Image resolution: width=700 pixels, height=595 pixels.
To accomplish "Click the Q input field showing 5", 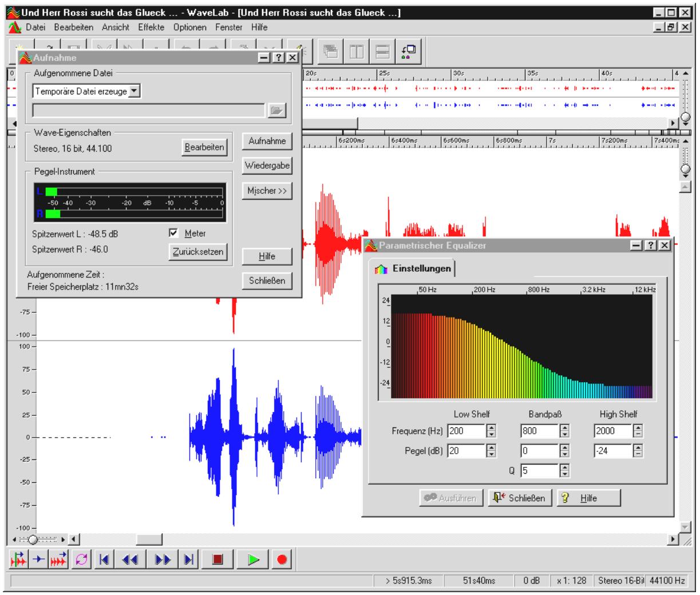I will (x=540, y=471).
